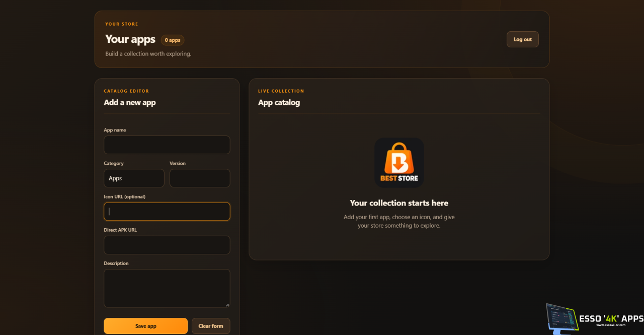The image size is (644, 335).
Task: Click the 'Your apps' heading
Action: [130, 39]
